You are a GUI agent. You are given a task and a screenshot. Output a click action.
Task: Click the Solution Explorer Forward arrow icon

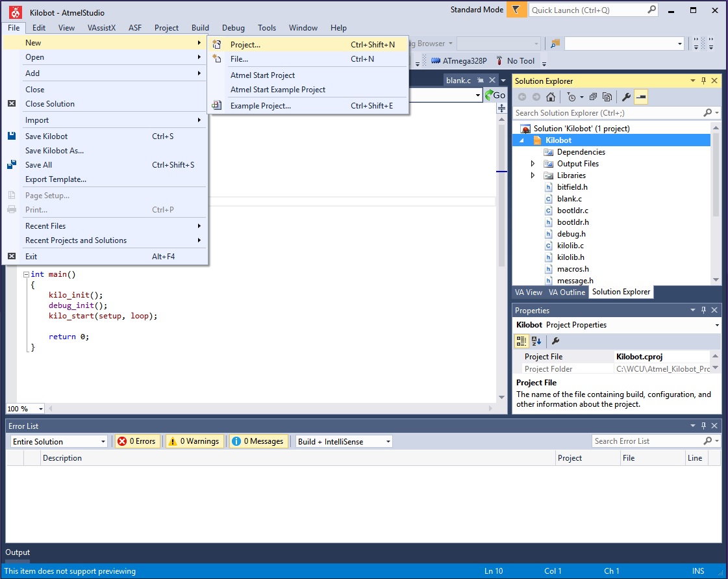[536, 97]
